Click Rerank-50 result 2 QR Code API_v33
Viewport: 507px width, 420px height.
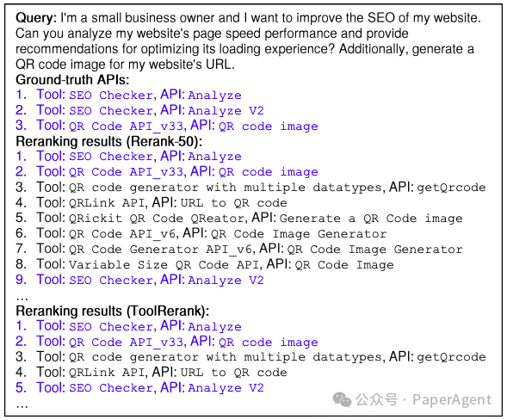point(167,171)
